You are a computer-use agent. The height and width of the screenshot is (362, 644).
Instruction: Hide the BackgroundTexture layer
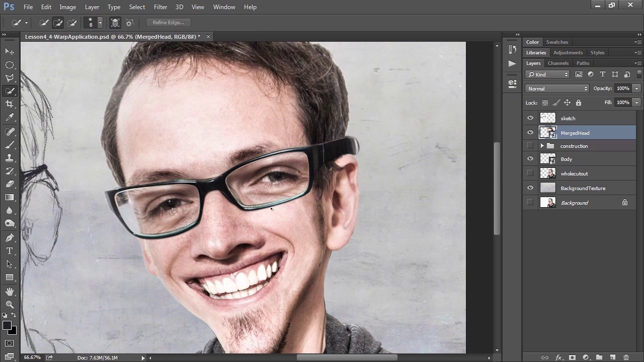pos(530,188)
